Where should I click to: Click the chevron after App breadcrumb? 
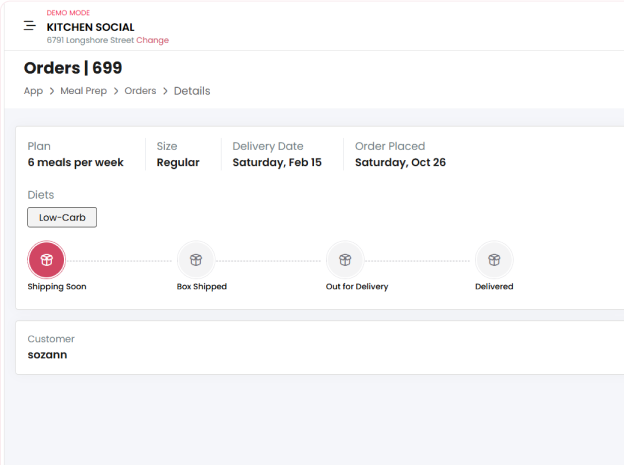point(52,91)
